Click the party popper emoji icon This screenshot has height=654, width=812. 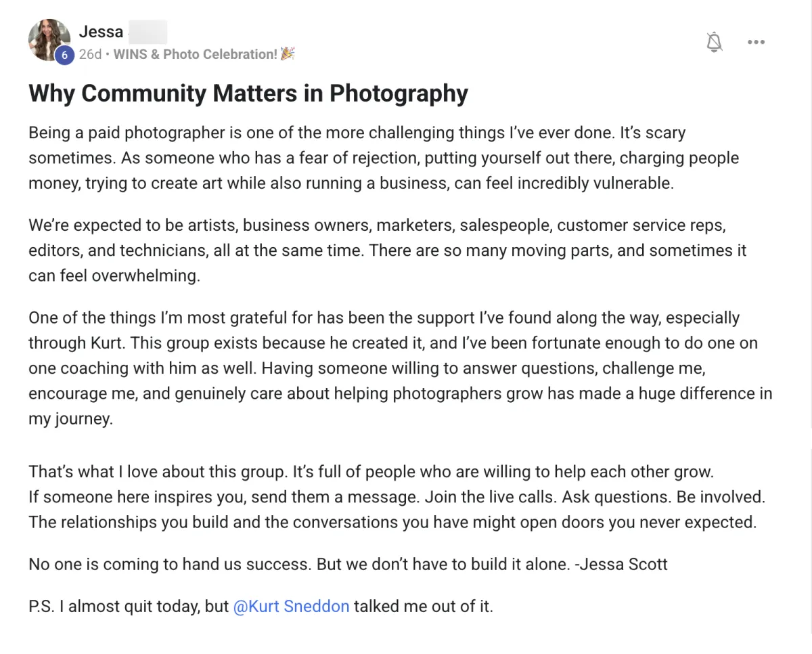click(x=288, y=54)
